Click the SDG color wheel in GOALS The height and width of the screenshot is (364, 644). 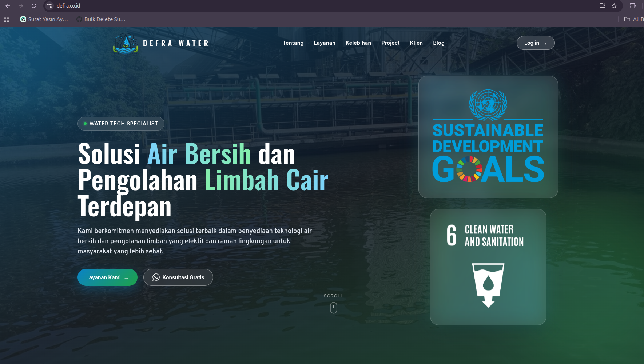tap(469, 169)
